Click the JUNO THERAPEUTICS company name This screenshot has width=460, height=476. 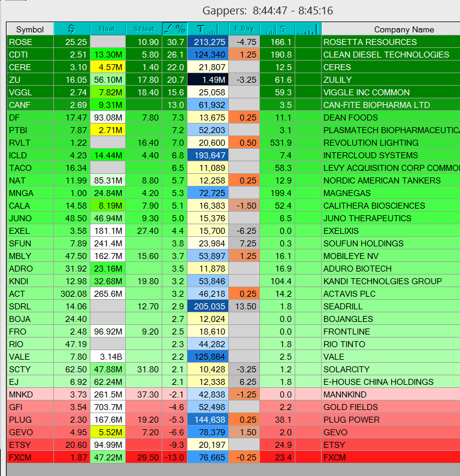tap(367, 218)
